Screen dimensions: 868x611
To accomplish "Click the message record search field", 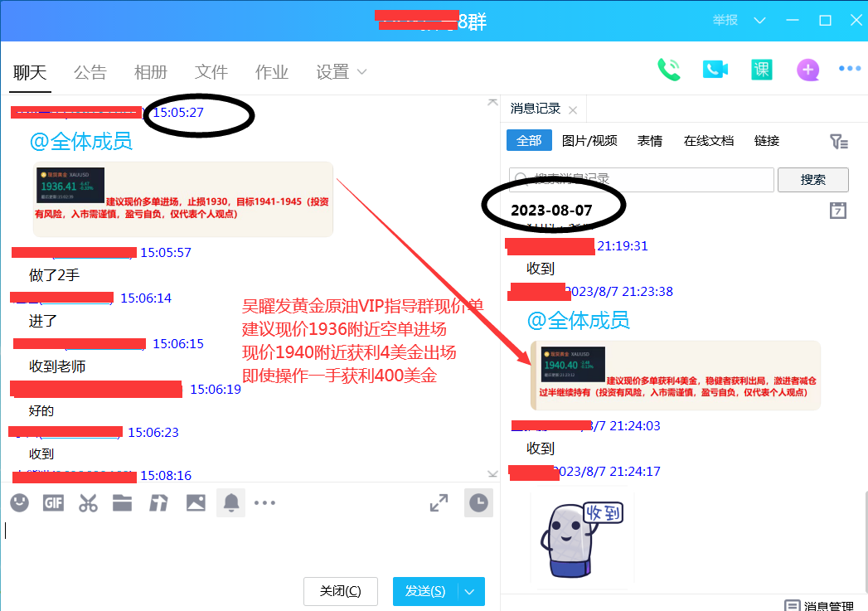I will [641, 179].
